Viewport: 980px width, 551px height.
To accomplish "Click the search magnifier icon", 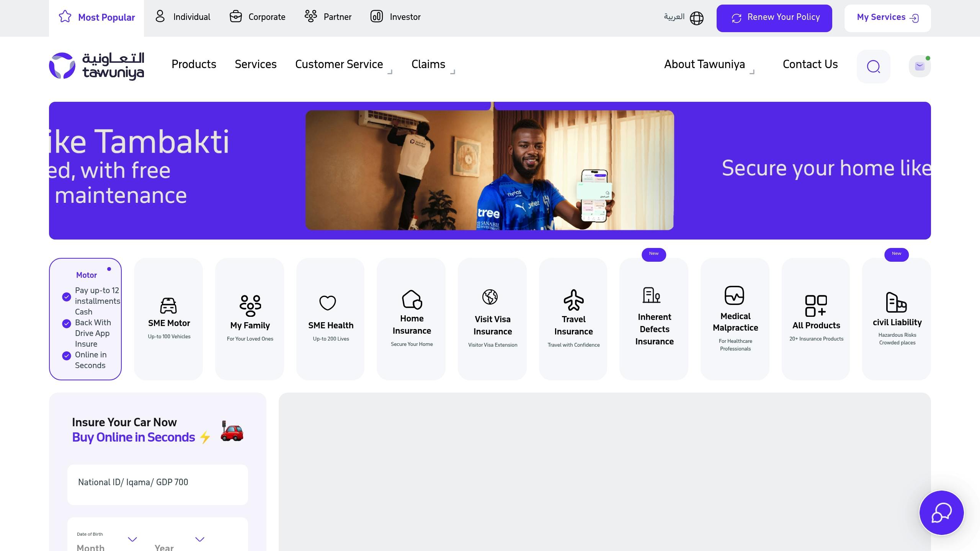I will pyautogui.click(x=873, y=67).
